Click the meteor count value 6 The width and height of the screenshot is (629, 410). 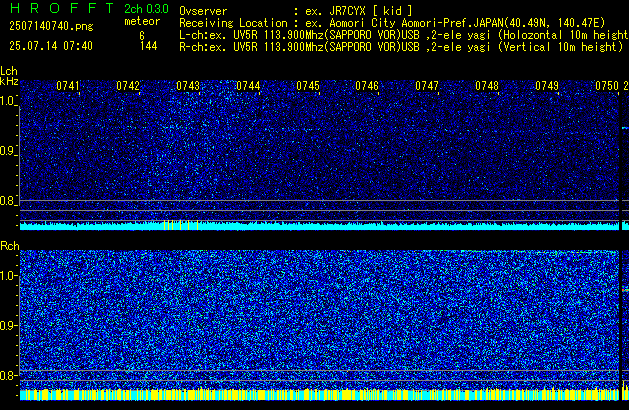point(142,36)
